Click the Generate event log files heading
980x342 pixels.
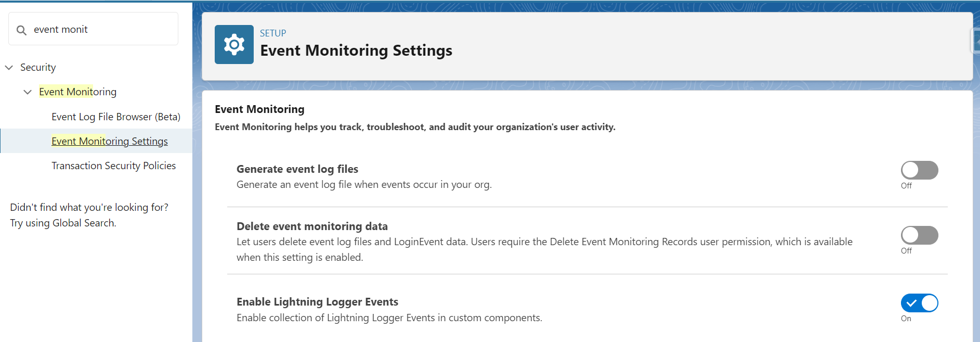pos(297,169)
